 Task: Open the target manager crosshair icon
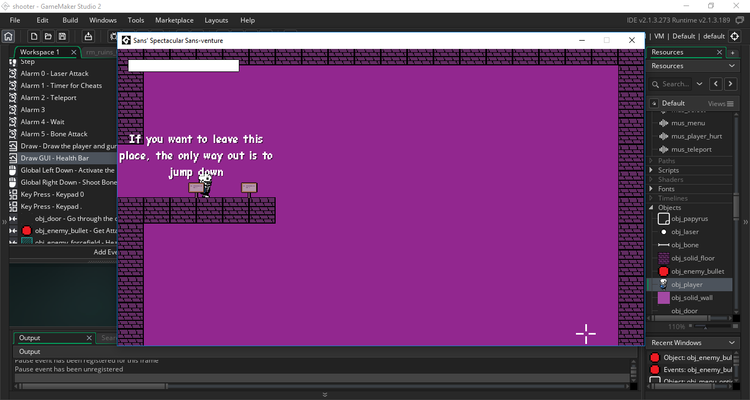pos(735,36)
